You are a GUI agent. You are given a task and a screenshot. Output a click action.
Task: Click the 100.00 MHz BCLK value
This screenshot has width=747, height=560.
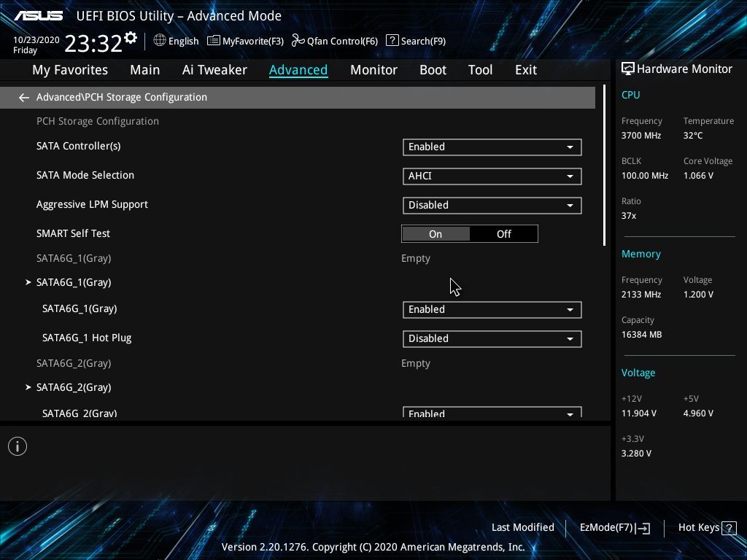[645, 176]
